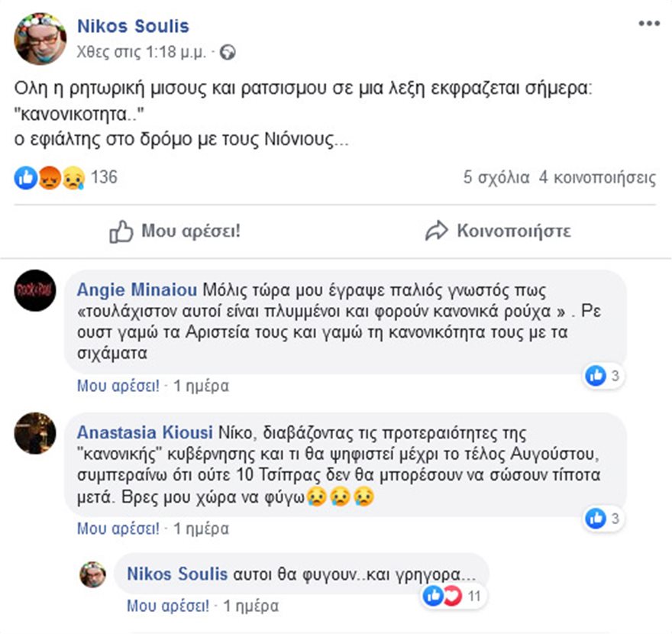672x634 pixels.
Task: Open the 136 reactions count
Action: pos(104,178)
